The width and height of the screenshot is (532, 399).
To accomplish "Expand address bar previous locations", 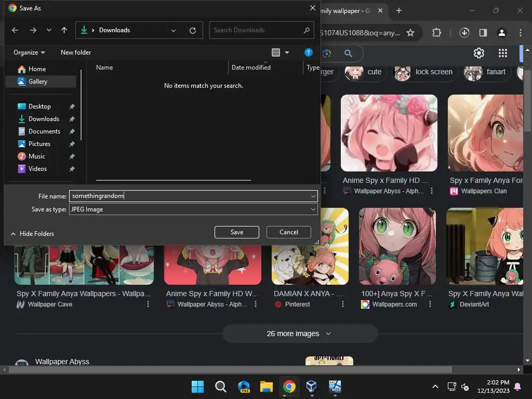I will click(x=174, y=31).
